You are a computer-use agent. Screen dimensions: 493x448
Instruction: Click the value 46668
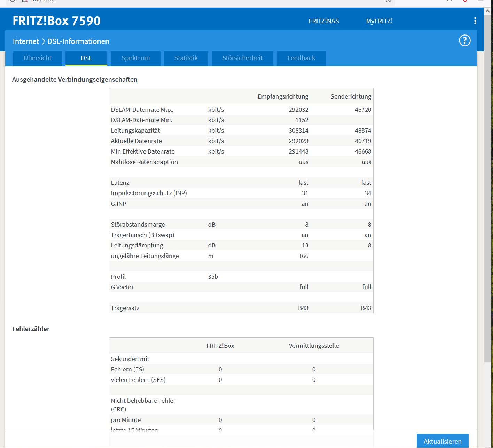click(363, 151)
